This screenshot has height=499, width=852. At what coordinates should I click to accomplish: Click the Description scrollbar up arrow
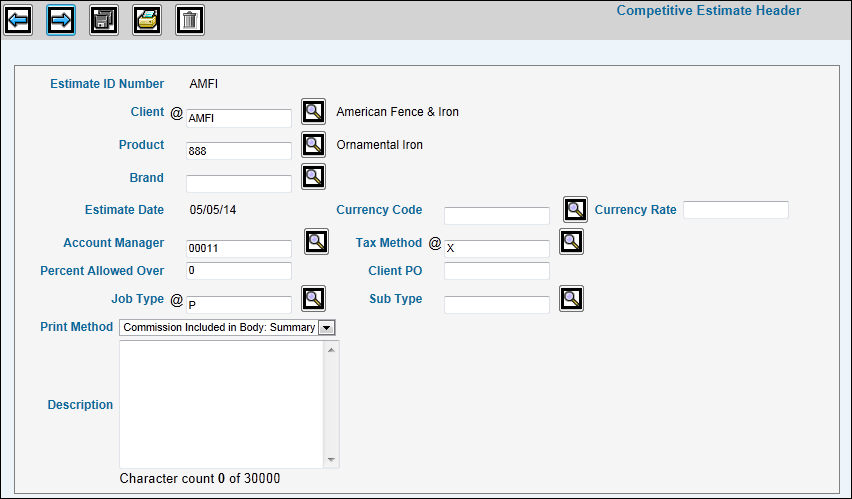pos(331,350)
